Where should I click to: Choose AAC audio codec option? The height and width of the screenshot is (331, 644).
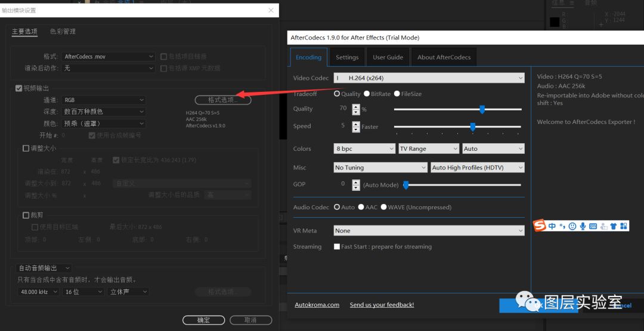pyautogui.click(x=361, y=207)
